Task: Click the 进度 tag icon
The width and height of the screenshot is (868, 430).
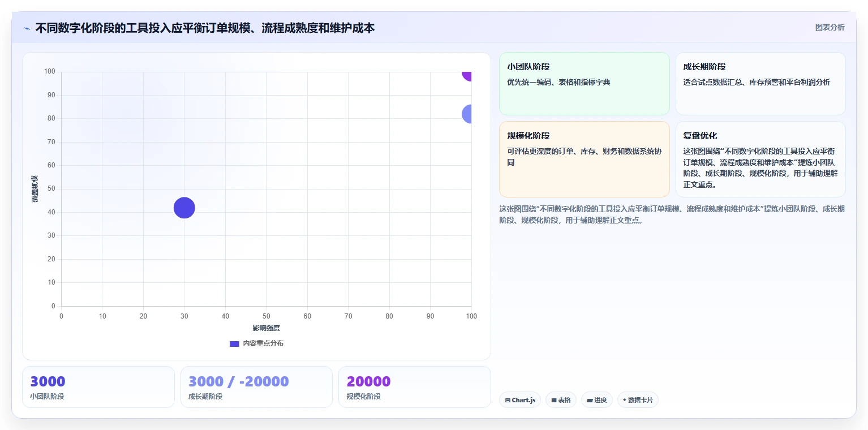Action: pyautogui.click(x=590, y=401)
